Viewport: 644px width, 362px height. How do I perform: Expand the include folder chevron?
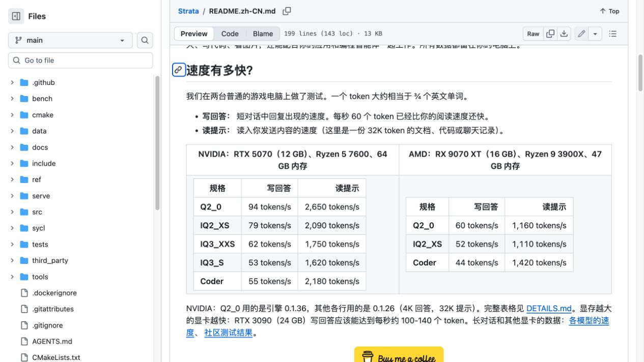point(12,163)
